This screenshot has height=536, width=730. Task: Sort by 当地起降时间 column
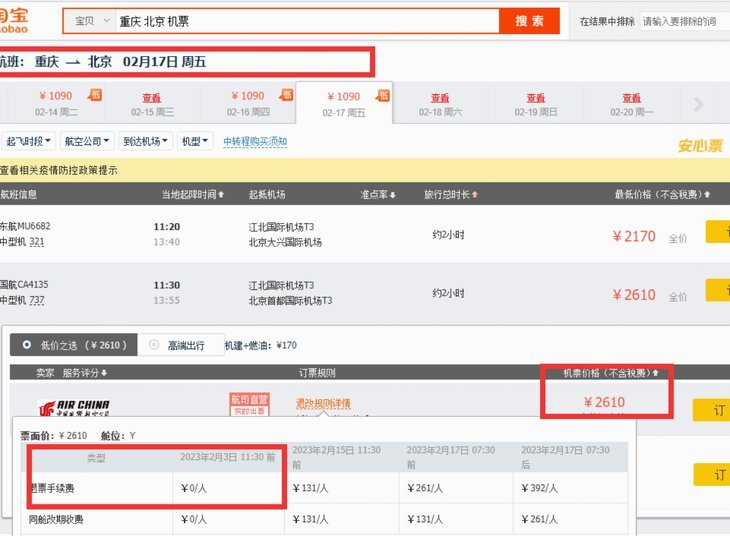(x=193, y=194)
